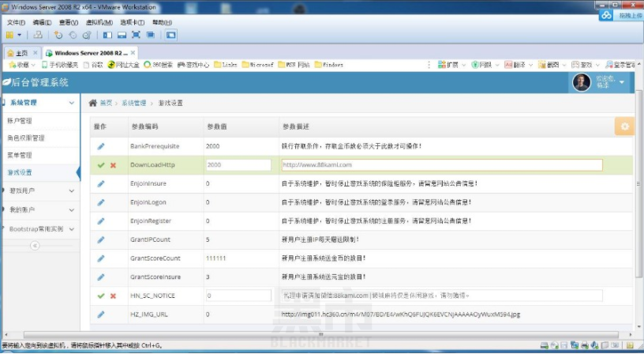Click the revert snapshot toolbar icon

click(73, 35)
